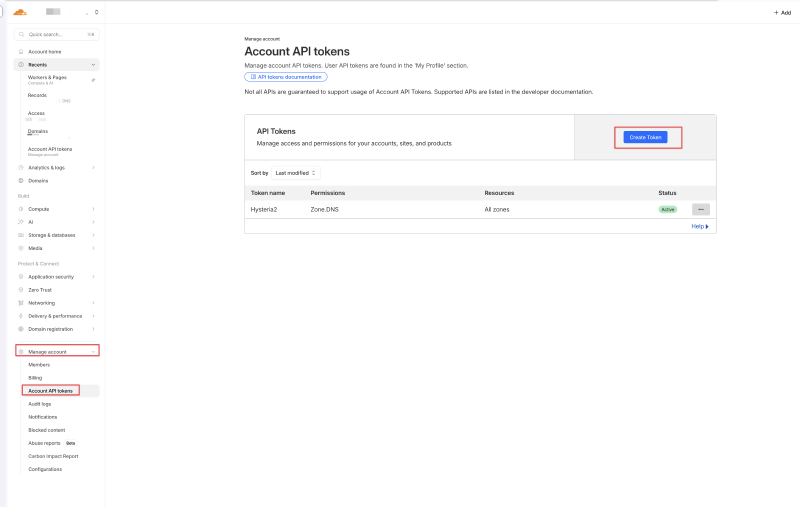Open the Sort by Last modified dropdown

coord(296,173)
